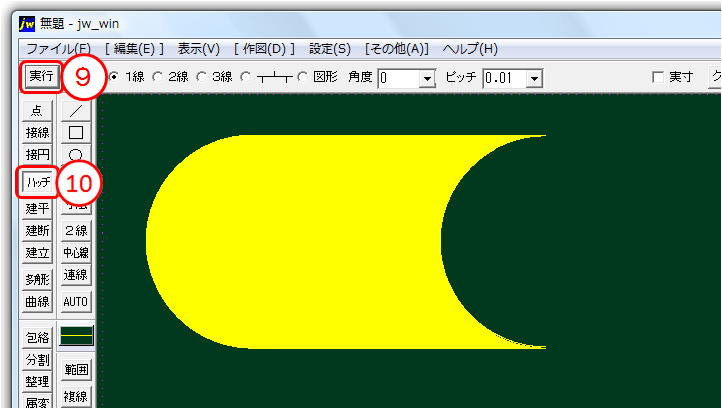The height and width of the screenshot is (409, 722).
Task: Open the ピッチ pitch dropdown list
Action: click(x=534, y=78)
